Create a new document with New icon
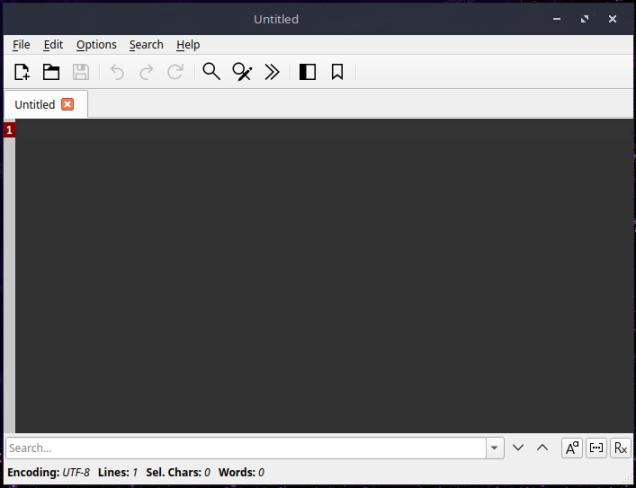Viewport: 636px width, 488px height. (x=22, y=72)
